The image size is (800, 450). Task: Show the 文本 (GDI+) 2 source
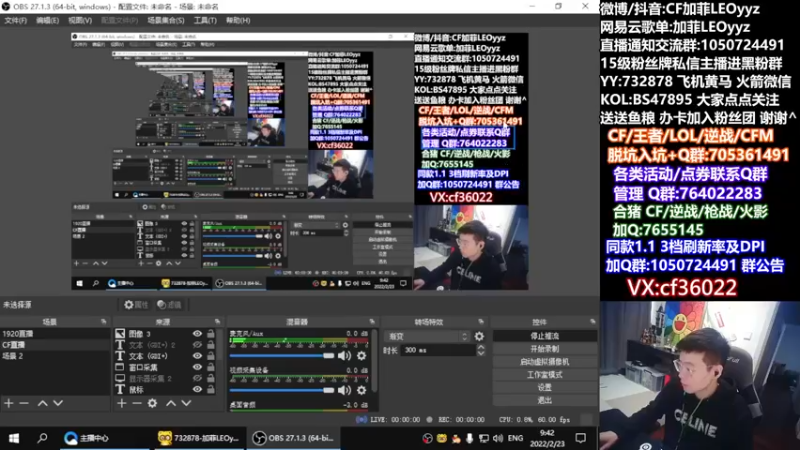click(x=197, y=345)
